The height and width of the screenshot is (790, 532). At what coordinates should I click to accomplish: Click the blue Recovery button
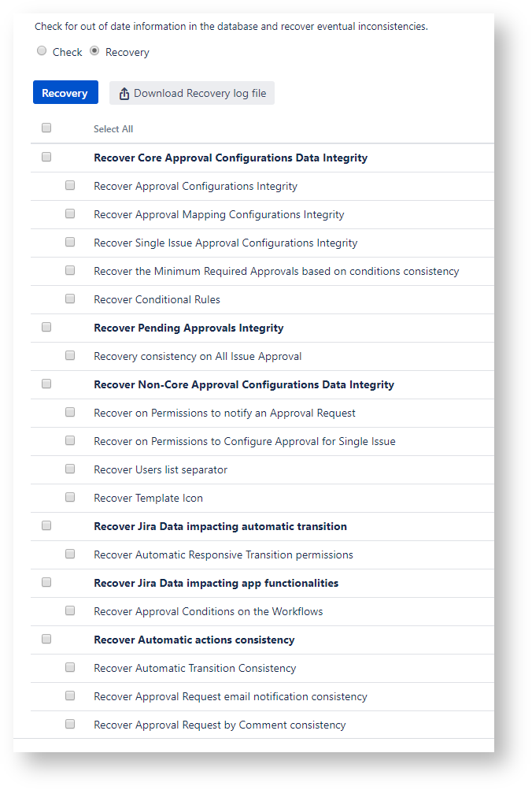tap(65, 93)
